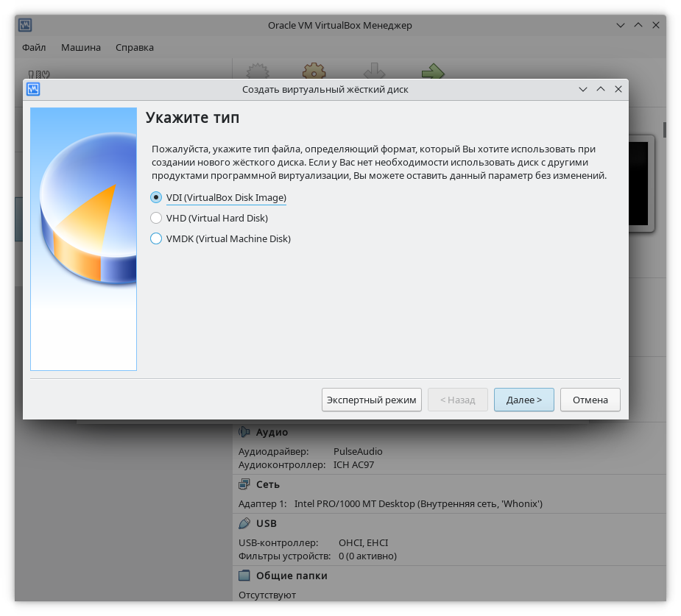Open the VirtualBox icon menu in dialog titlebar
Viewport: 681px width, 616px height.
pos(32,89)
